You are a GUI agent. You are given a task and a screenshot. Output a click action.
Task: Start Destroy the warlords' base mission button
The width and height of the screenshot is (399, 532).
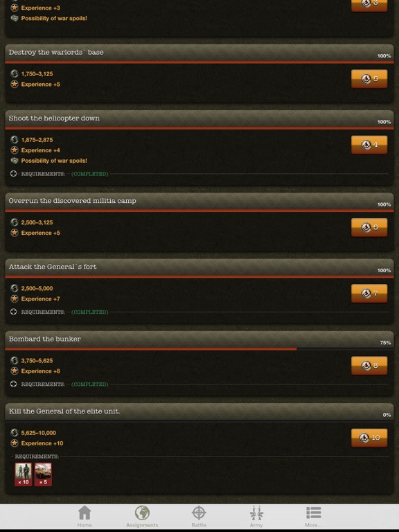(369, 79)
